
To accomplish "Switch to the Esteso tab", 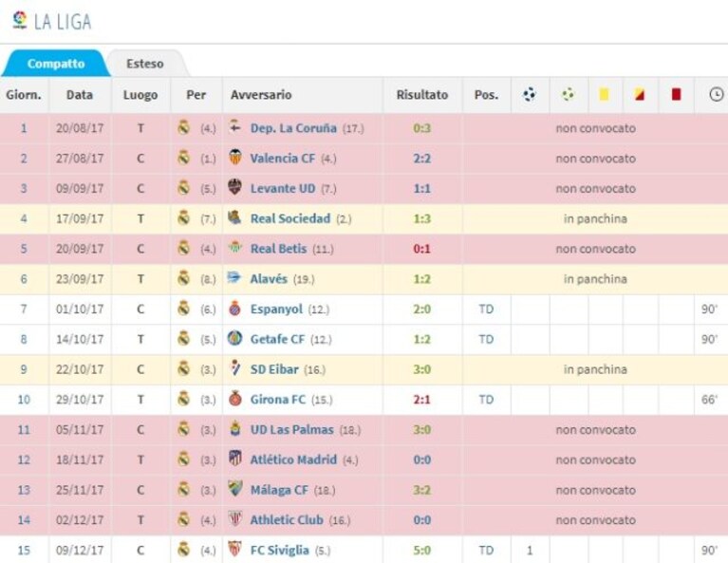I will 145,64.
